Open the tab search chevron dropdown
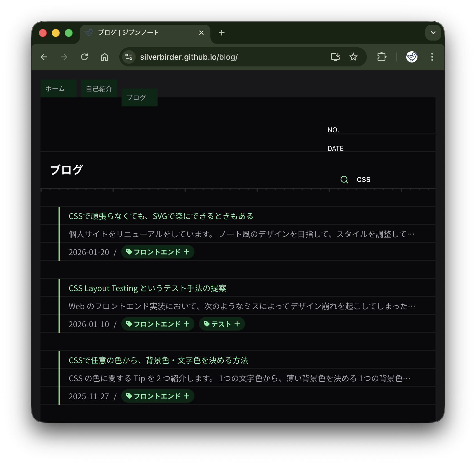Screen dimensions: 476x464 [x=433, y=33]
